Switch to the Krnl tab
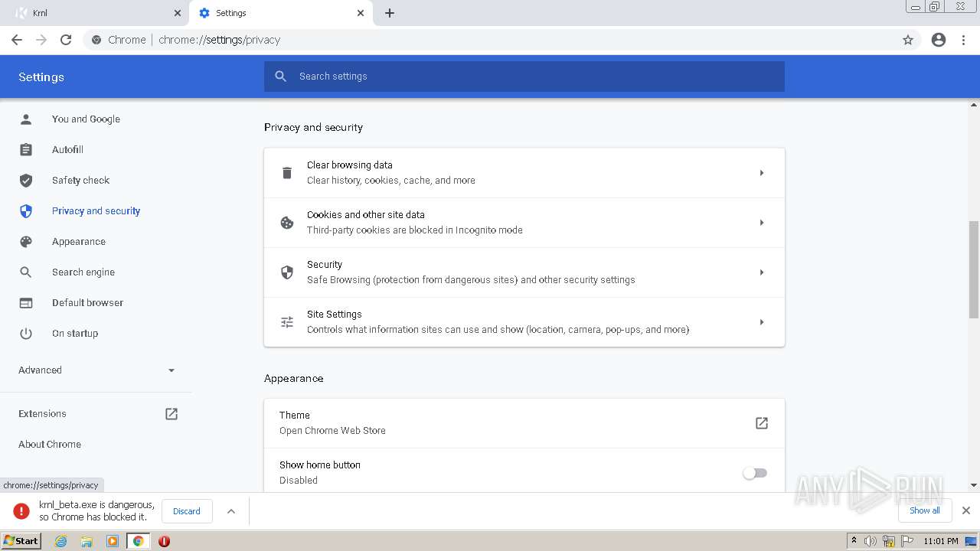 (x=98, y=13)
